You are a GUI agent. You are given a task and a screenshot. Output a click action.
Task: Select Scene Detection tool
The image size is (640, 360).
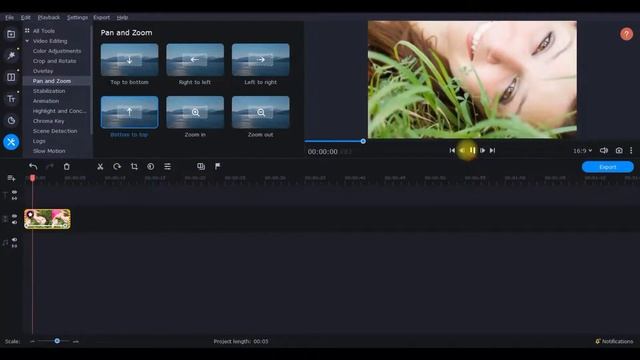(x=55, y=131)
